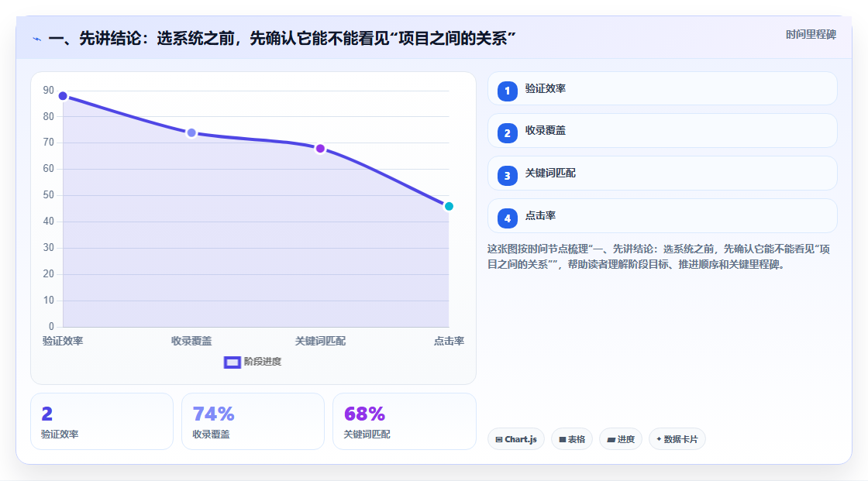Screen dimensions: 868x481
Task: Select the 关键词匹配 data point on the chart
Action: click(x=320, y=149)
